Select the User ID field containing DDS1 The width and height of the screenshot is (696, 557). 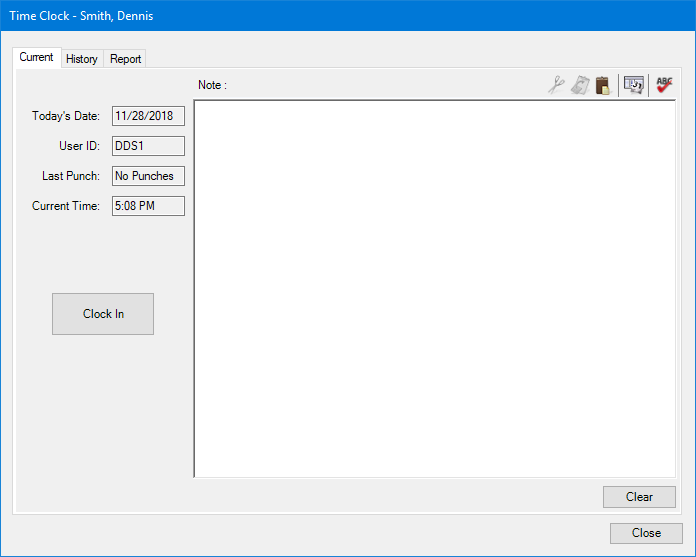coord(148,146)
